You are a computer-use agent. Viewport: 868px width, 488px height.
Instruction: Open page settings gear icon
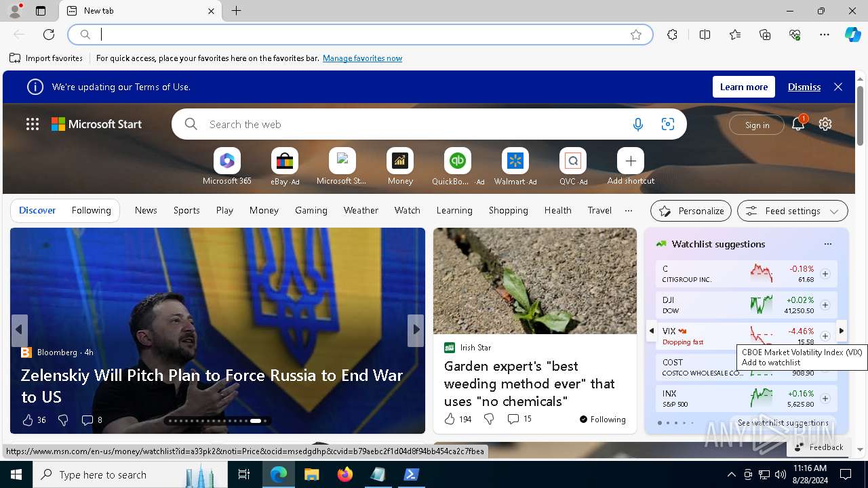point(825,124)
